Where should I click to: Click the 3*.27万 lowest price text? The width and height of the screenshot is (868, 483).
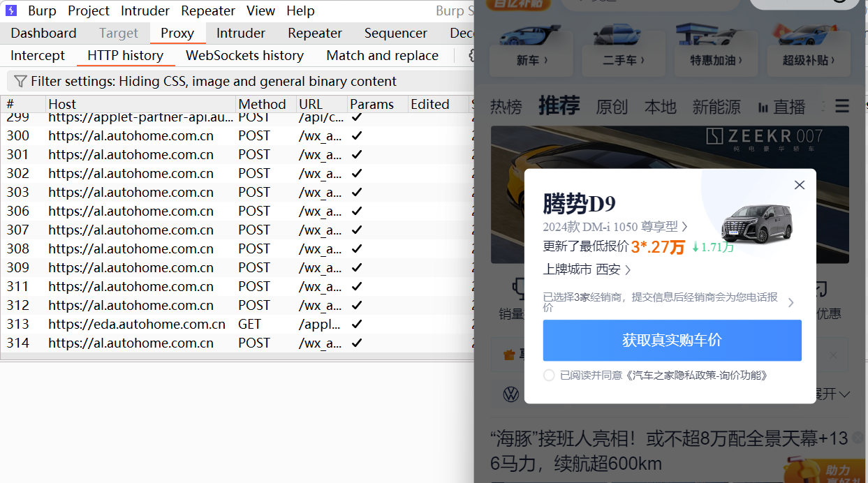coord(658,247)
